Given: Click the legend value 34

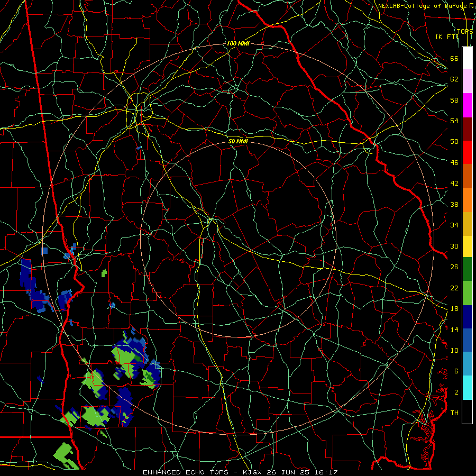Looking at the screenshot, I should (454, 225).
